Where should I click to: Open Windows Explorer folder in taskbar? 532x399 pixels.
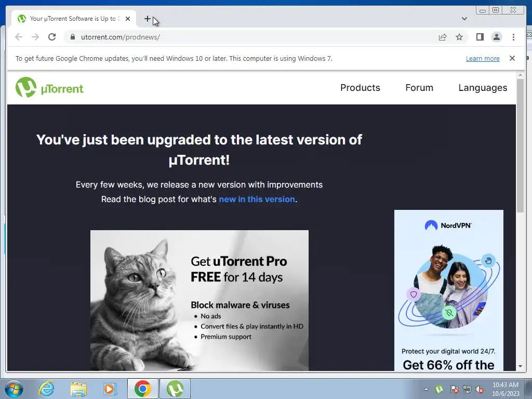click(78, 389)
